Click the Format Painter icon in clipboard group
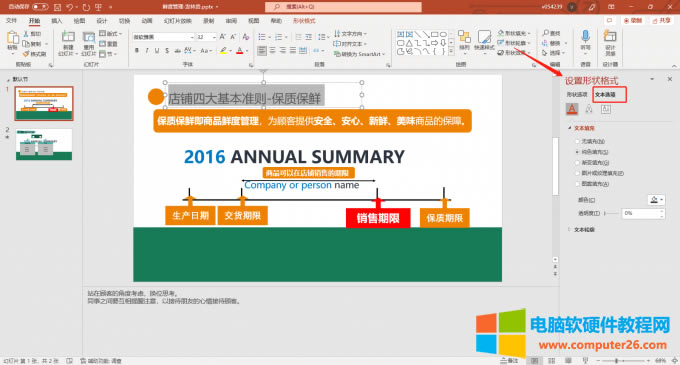Screen dimensions: 680x365 click(26, 54)
